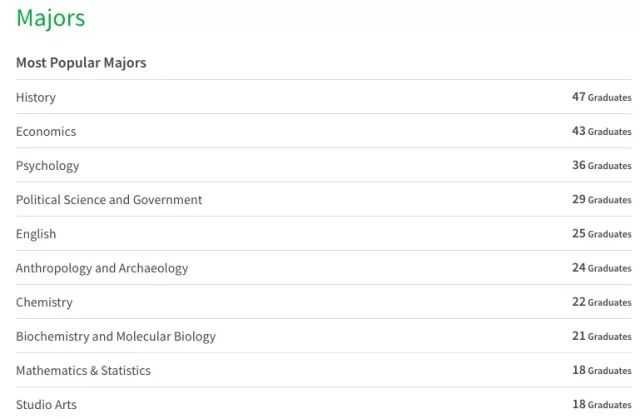Click the 21 Graduates count

pos(602,336)
